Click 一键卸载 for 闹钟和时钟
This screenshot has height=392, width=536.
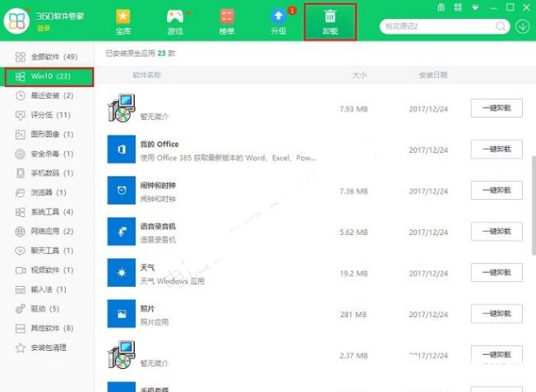click(x=497, y=190)
